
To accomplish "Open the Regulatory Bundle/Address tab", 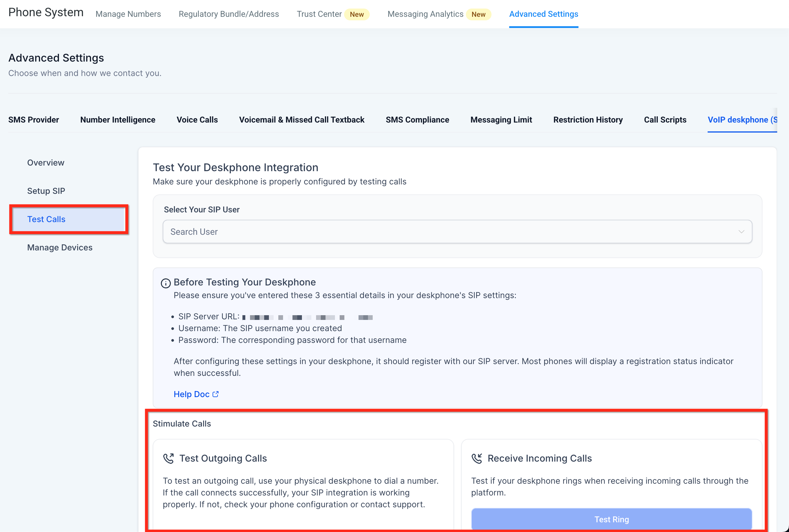I will 229,14.
